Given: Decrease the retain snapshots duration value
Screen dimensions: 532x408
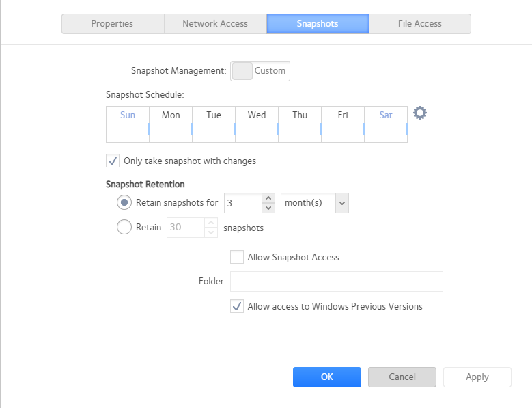Looking at the screenshot, I should click(x=268, y=208).
